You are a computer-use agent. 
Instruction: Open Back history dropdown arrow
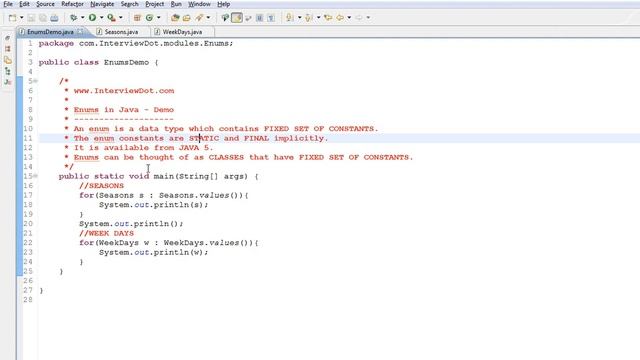tap(349, 18)
